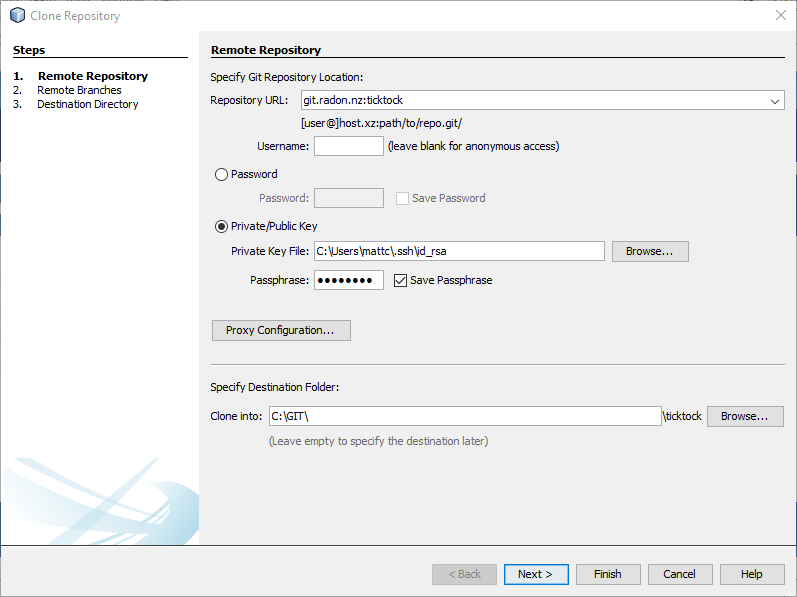Toggle the Save Password checkbox

402,198
